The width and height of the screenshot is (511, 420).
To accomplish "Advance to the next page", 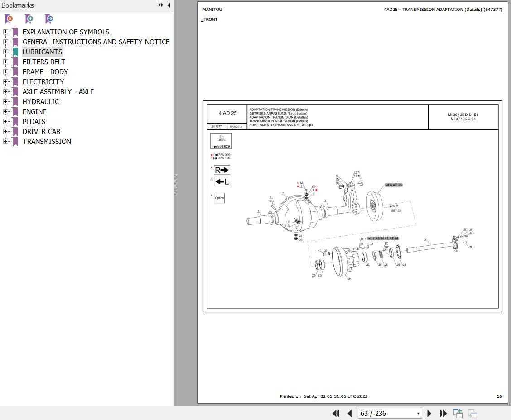I will coord(429,413).
